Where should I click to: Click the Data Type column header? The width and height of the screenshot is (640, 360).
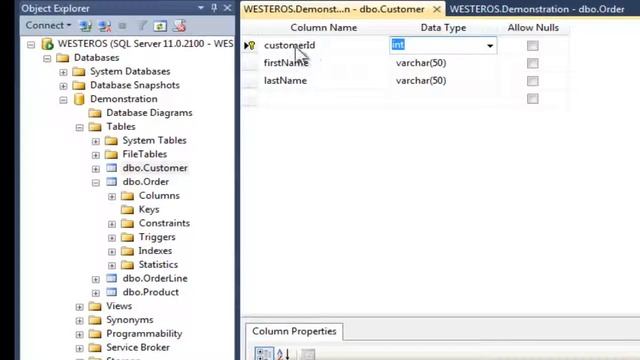click(x=443, y=27)
